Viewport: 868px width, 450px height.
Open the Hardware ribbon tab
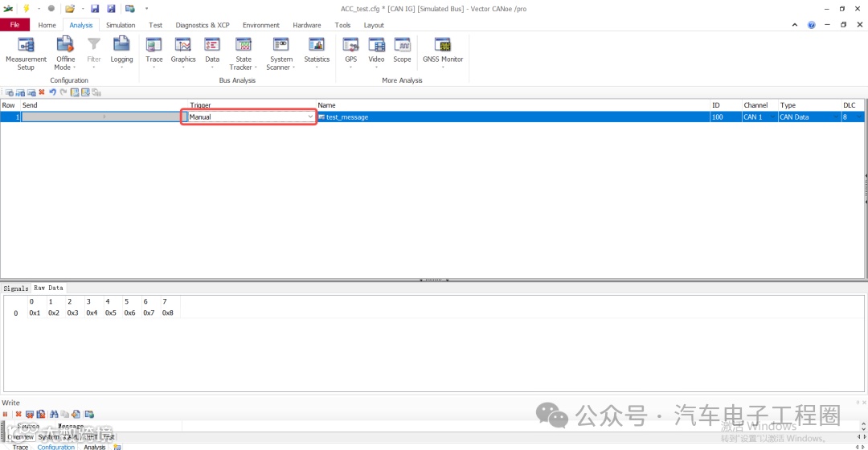click(307, 25)
